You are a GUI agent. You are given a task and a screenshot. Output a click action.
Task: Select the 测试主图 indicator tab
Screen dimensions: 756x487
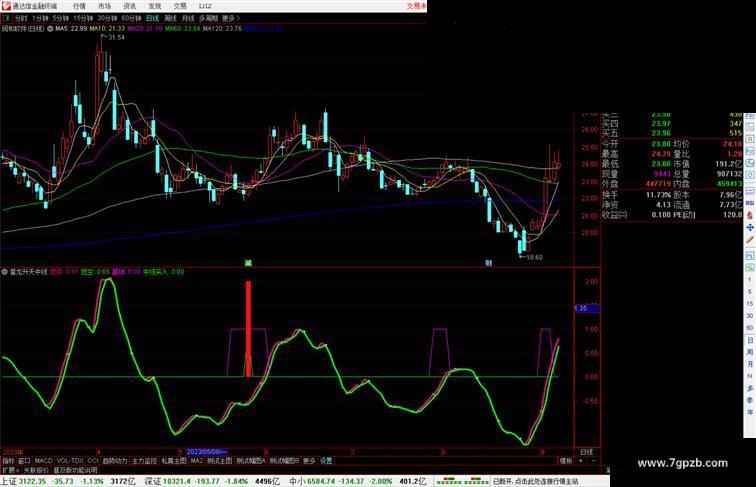220,461
